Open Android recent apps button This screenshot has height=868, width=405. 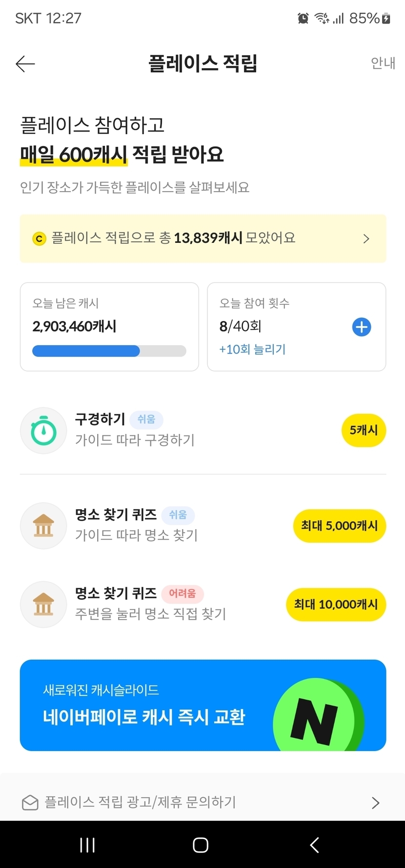click(x=87, y=845)
